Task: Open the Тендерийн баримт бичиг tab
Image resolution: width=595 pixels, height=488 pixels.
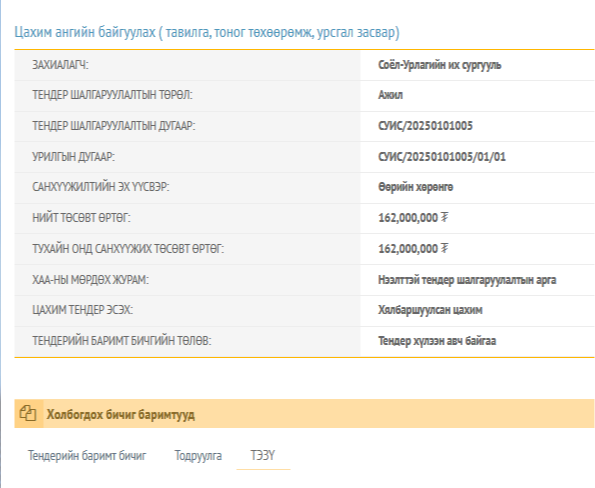Action: [x=87, y=455]
